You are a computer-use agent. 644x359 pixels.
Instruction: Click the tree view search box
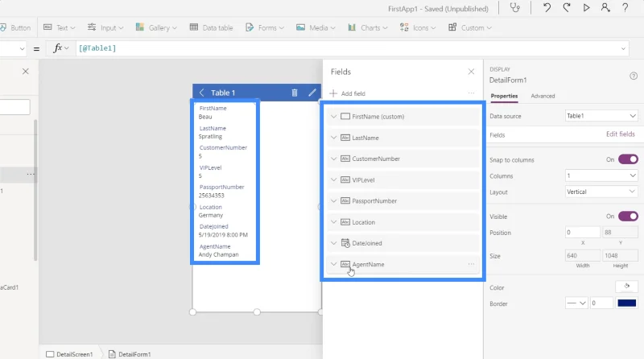pos(14,107)
